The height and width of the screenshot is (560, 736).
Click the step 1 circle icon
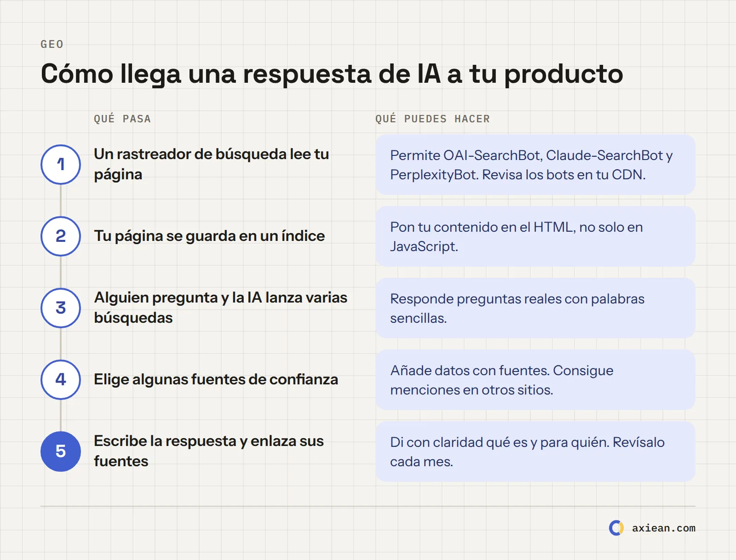[x=61, y=165]
